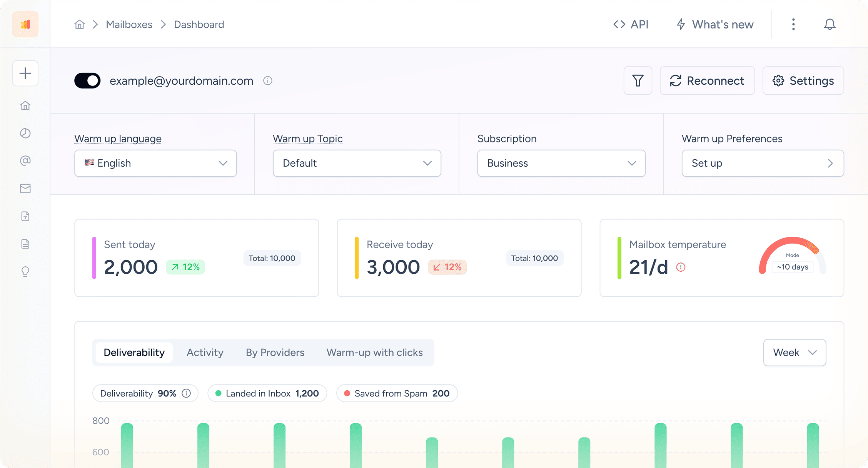Switch to the Activity tab
This screenshot has height=468, width=868.
pos(205,353)
